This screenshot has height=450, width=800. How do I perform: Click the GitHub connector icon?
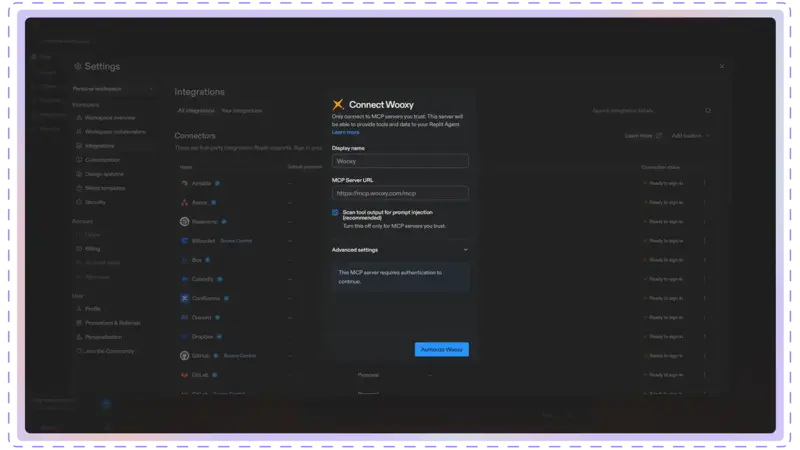point(185,356)
